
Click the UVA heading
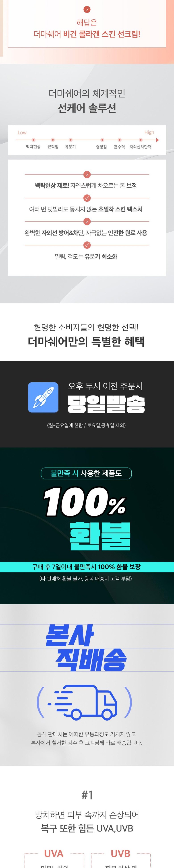(54, 854)
